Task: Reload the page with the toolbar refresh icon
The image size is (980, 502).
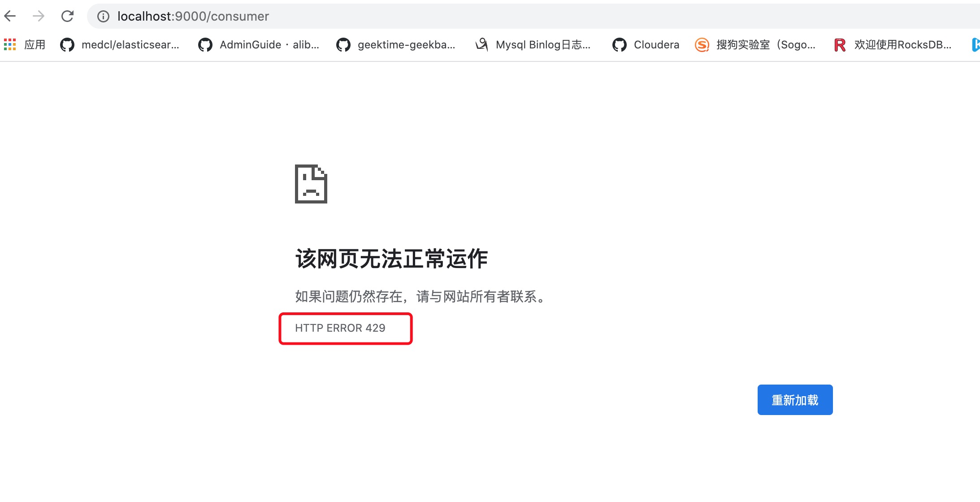Action: point(67,16)
